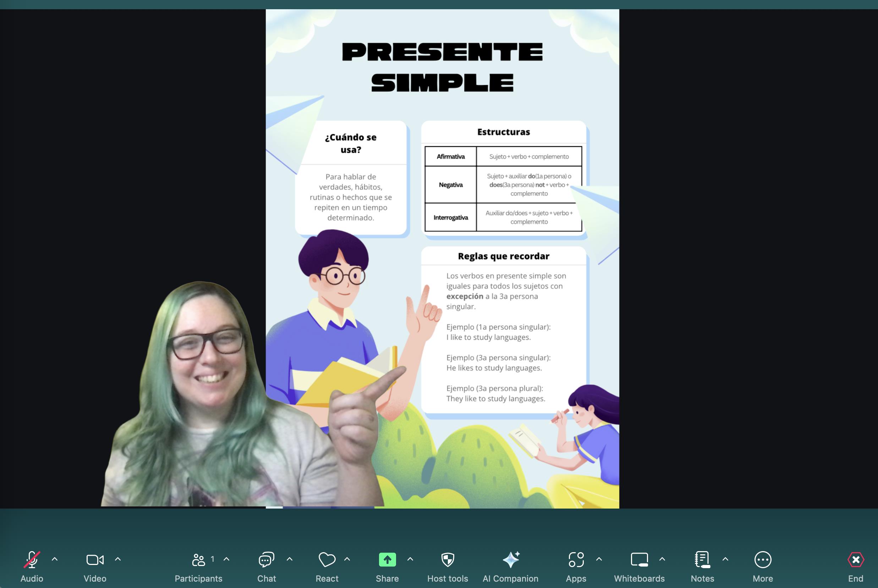Open the Chat panel
The image size is (878, 588).
[x=267, y=560]
